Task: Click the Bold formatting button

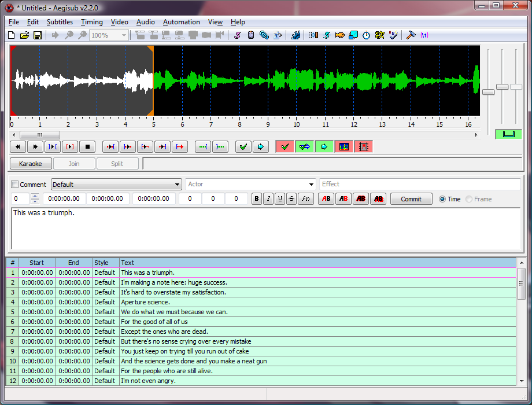Action: (x=257, y=199)
